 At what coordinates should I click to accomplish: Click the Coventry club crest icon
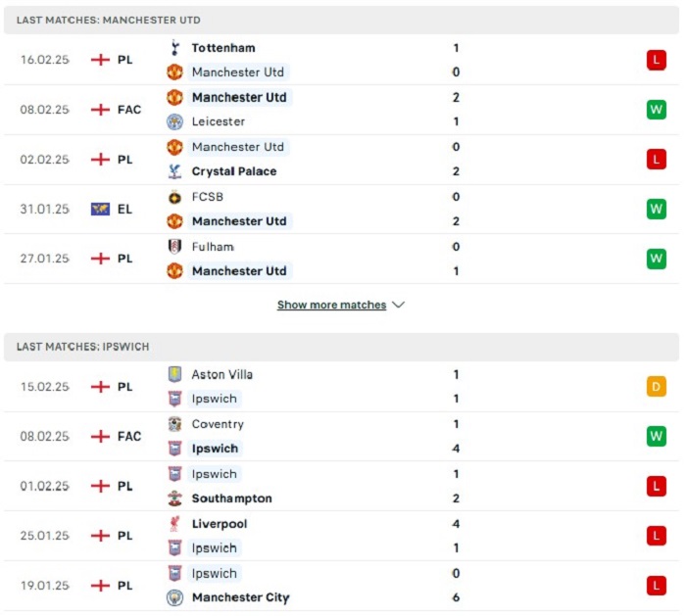point(175,424)
